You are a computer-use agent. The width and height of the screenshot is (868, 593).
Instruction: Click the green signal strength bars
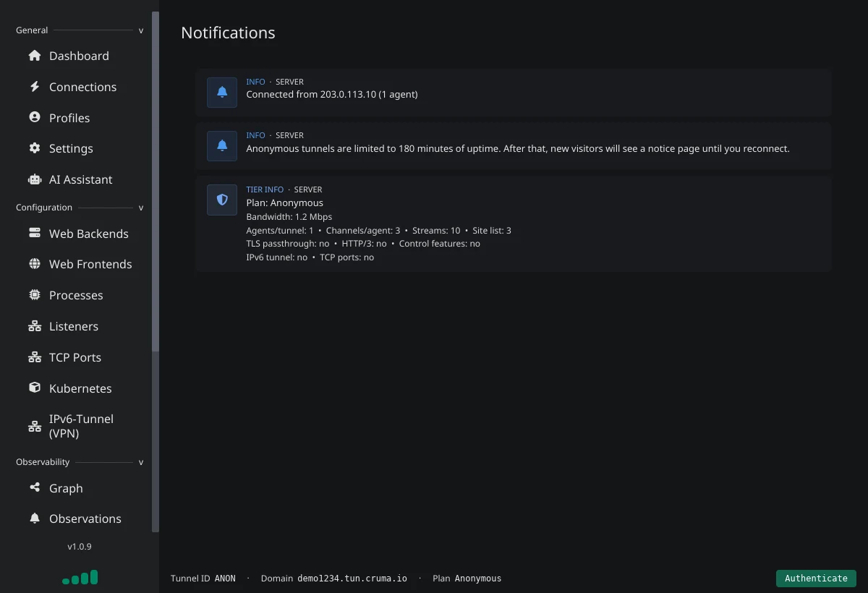pyautogui.click(x=80, y=577)
